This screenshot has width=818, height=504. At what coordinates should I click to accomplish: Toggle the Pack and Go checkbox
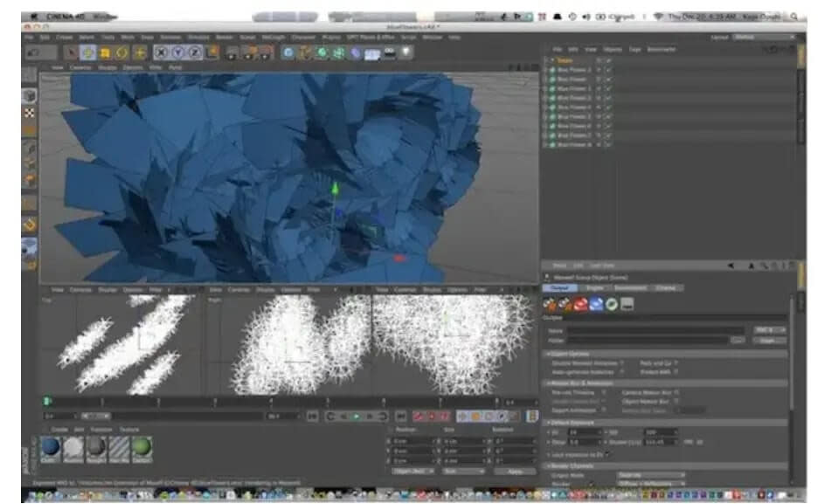tap(676, 362)
